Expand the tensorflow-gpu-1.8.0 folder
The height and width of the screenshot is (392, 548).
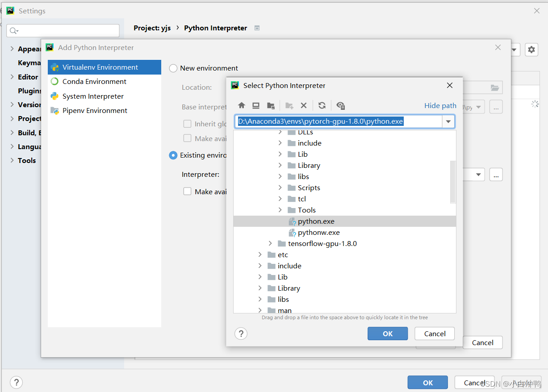pos(270,243)
